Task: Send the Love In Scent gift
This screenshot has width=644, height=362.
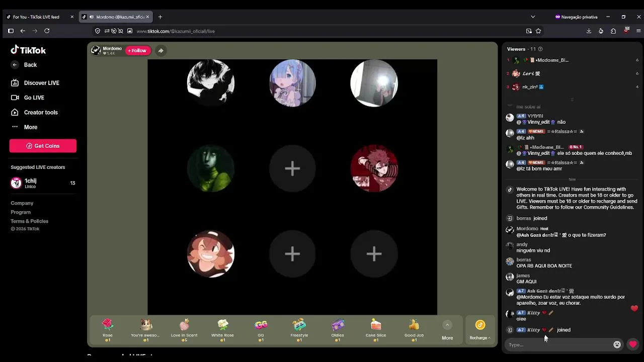Action: 184,330
